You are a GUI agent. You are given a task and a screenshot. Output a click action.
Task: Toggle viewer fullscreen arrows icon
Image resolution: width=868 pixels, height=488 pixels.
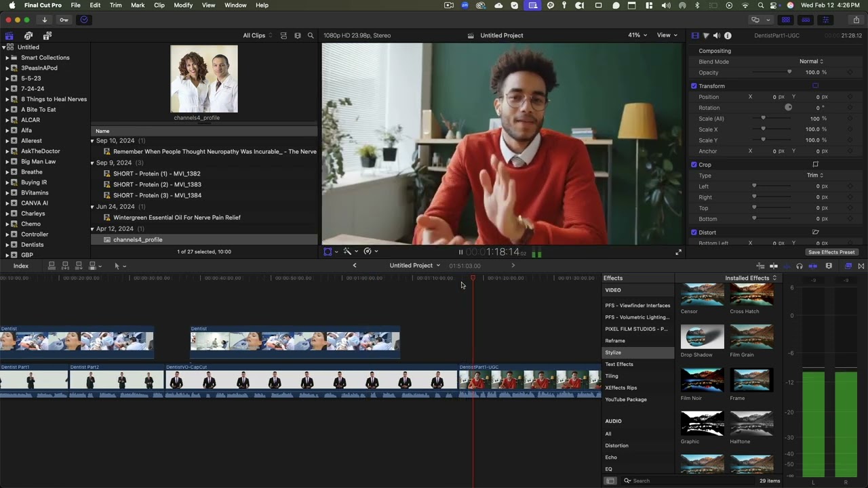678,252
